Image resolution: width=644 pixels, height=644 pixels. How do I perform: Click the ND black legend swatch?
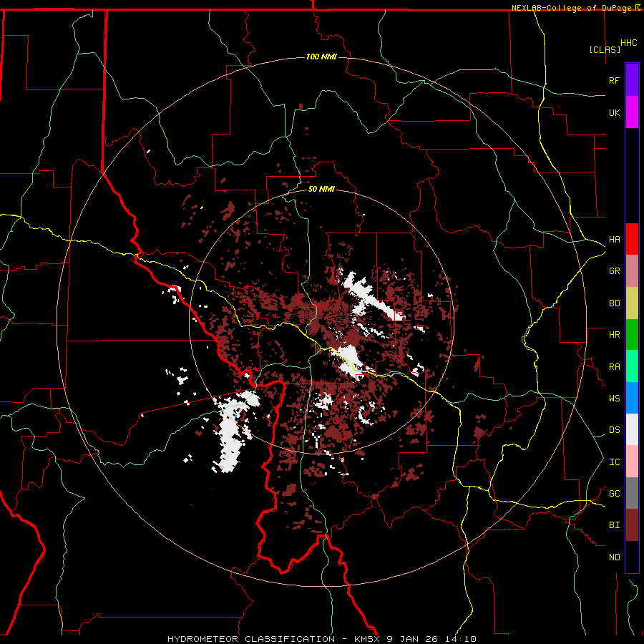point(632,557)
